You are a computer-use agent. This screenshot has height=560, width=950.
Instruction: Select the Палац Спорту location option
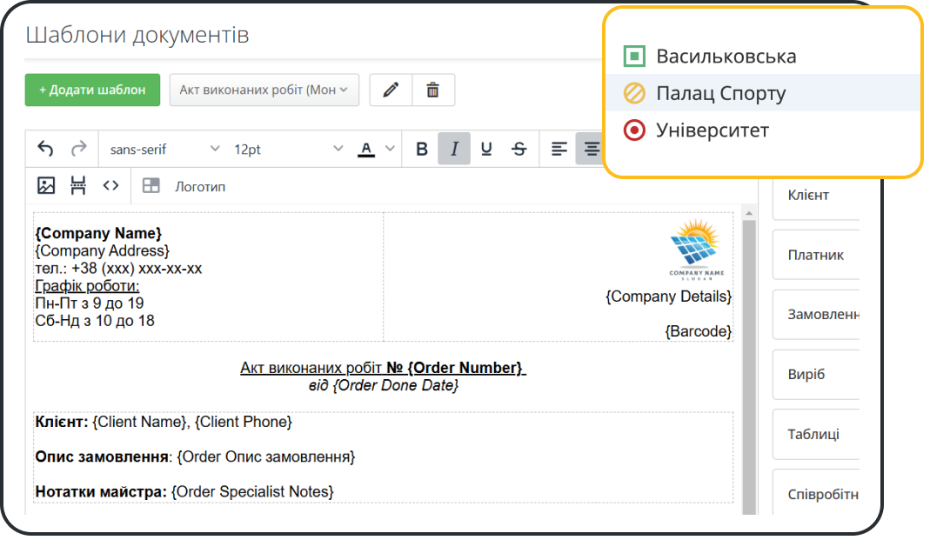coord(720,93)
